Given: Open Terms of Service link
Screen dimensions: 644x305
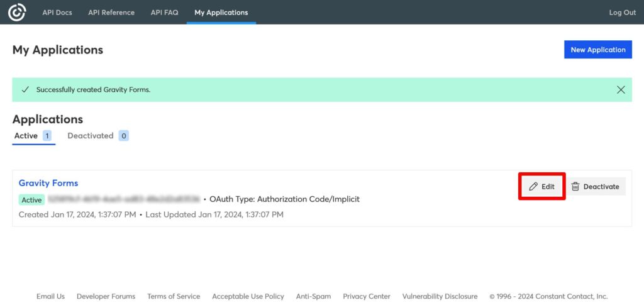Looking at the screenshot, I should tap(174, 296).
